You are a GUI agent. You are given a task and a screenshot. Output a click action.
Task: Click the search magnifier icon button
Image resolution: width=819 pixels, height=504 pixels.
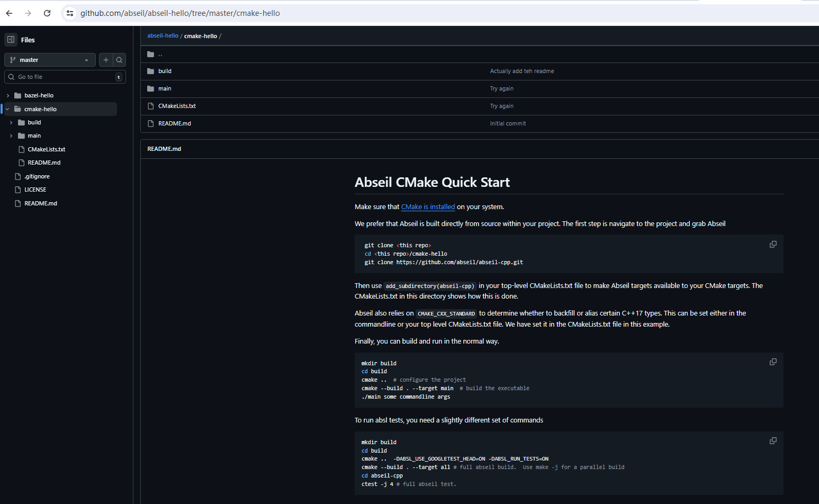pyautogui.click(x=119, y=60)
